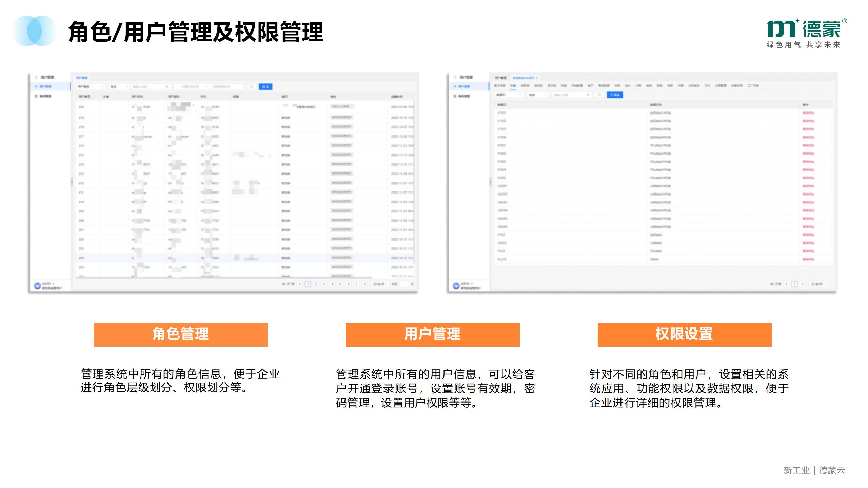Select page 2 in left pagination
868x488 pixels.
[316, 284]
